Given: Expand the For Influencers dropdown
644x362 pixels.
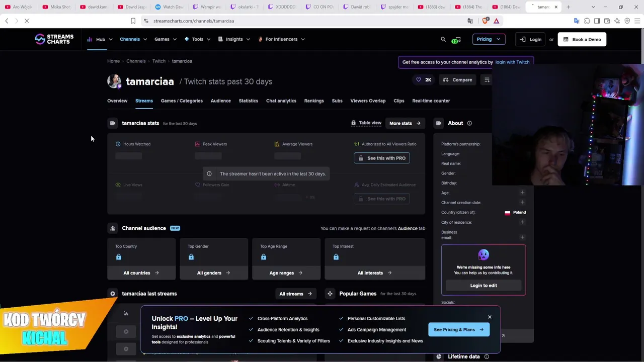Looking at the screenshot, I should (281, 39).
